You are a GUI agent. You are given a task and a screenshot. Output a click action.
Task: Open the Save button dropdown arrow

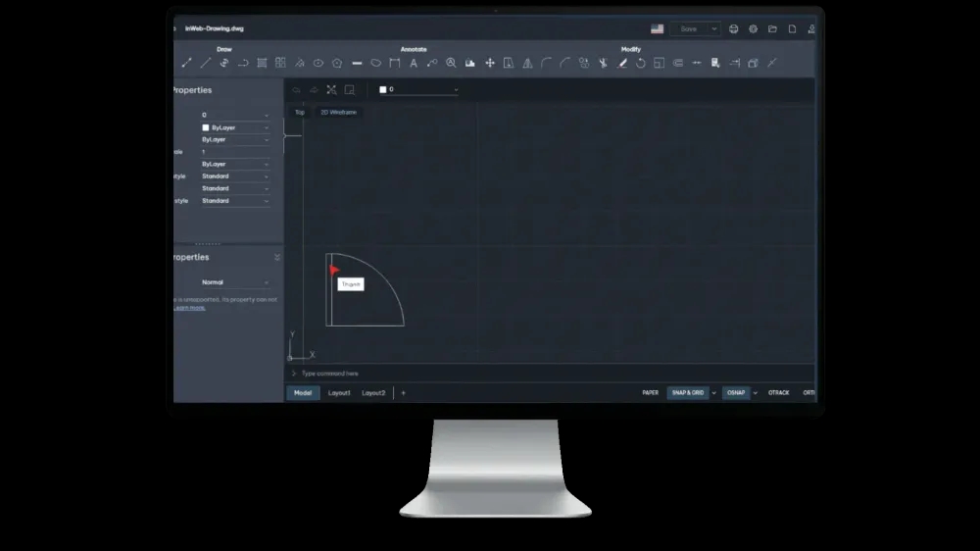[713, 28]
